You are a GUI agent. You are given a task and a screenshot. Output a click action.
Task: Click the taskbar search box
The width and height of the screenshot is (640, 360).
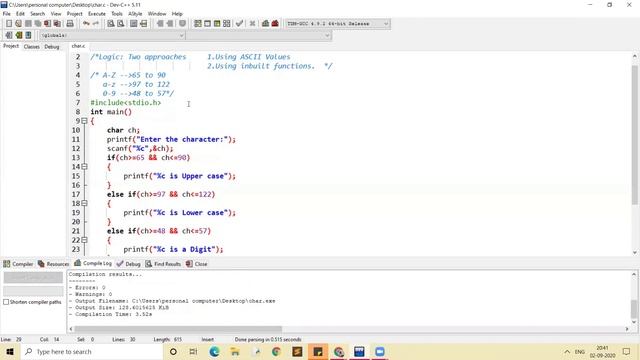(92, 351)
